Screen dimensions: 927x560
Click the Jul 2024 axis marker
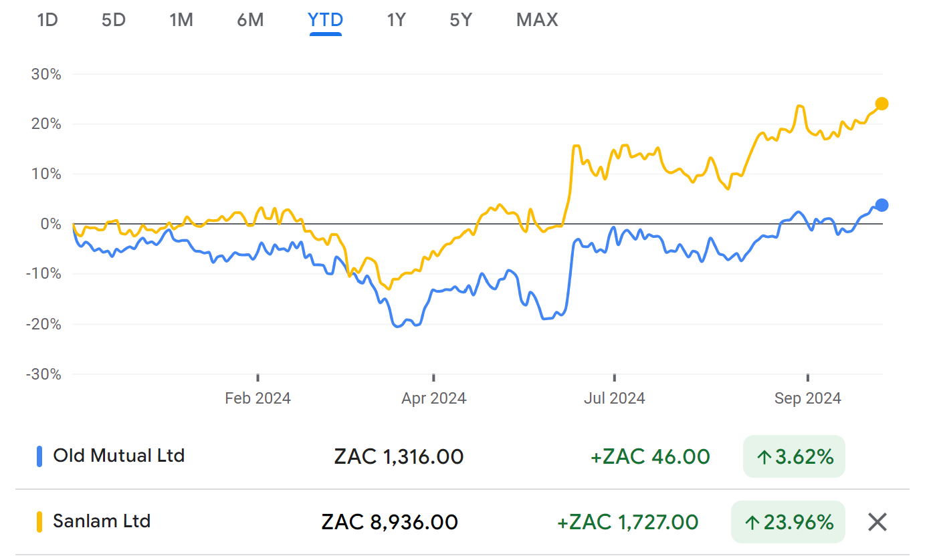coord(614,399)
